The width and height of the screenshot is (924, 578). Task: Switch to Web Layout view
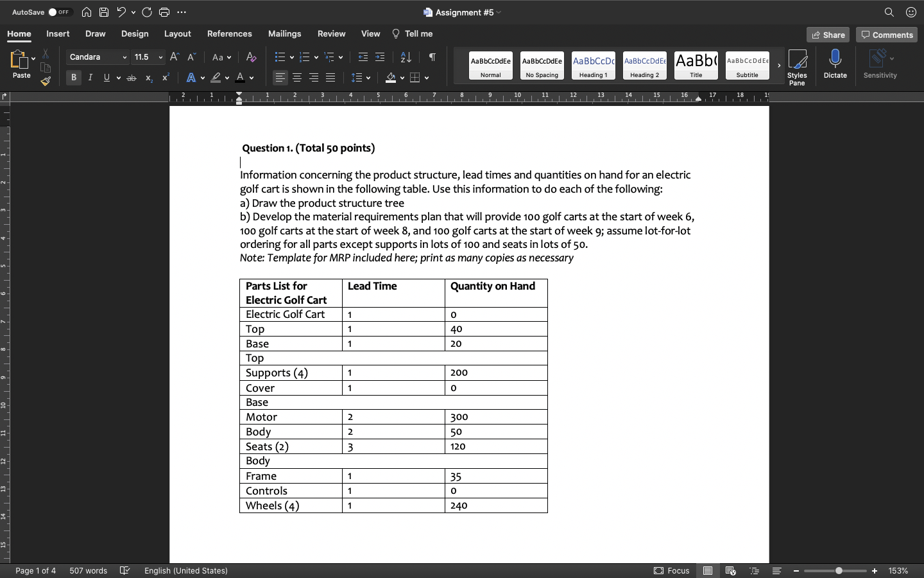730,570
